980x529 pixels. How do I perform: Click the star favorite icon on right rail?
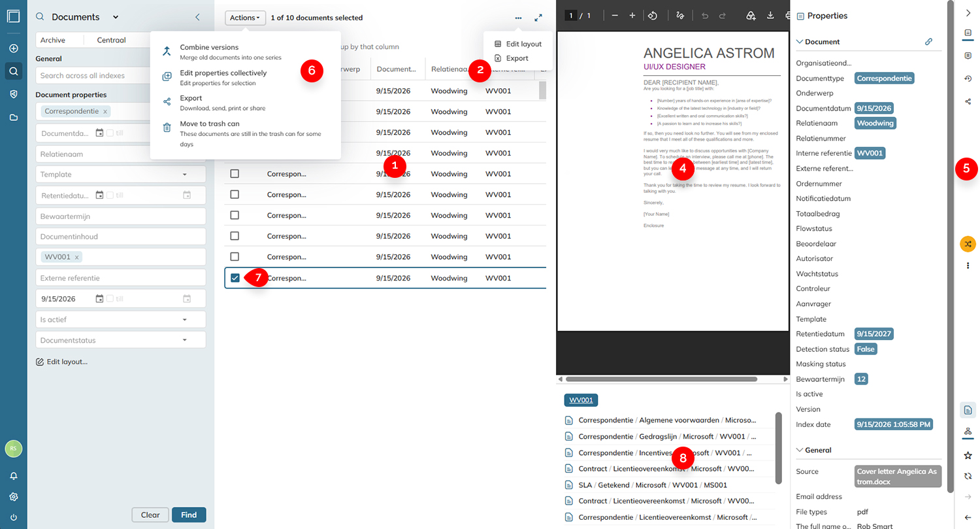(x=968, y=455)
